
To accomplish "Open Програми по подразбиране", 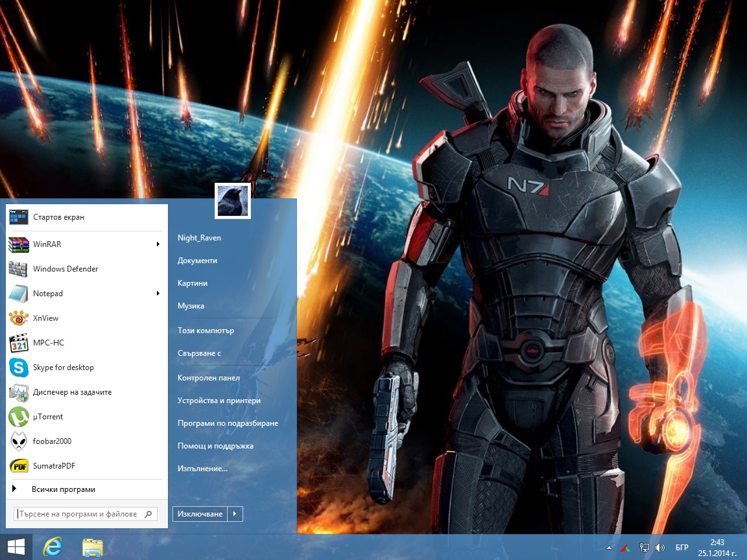I will pos(228,423).
